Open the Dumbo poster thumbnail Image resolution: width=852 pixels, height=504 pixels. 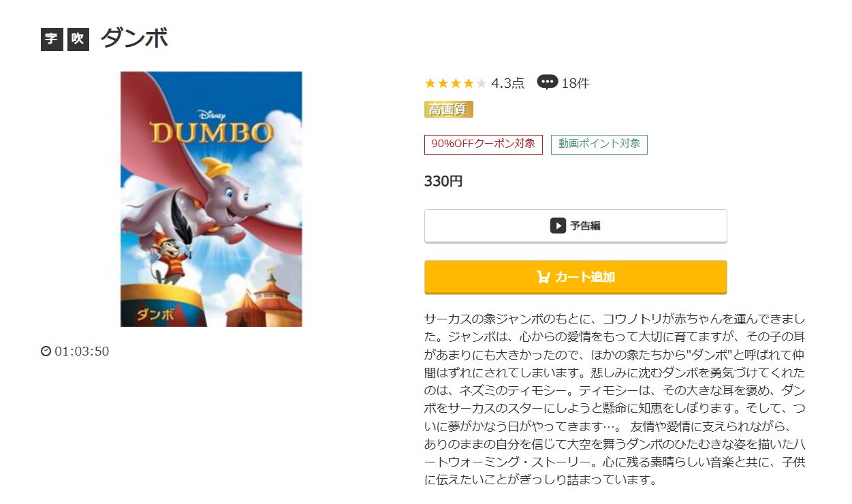tap(211, 199)
